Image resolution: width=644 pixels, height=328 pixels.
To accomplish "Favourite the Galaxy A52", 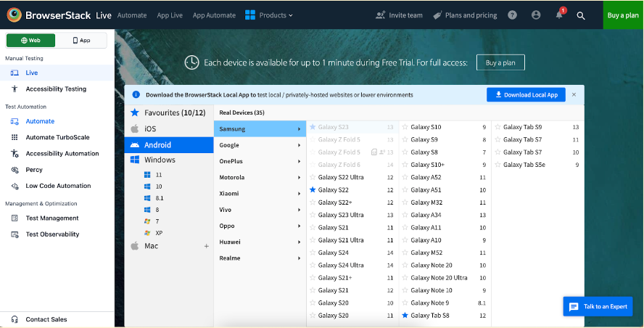I will click(405, 177).
